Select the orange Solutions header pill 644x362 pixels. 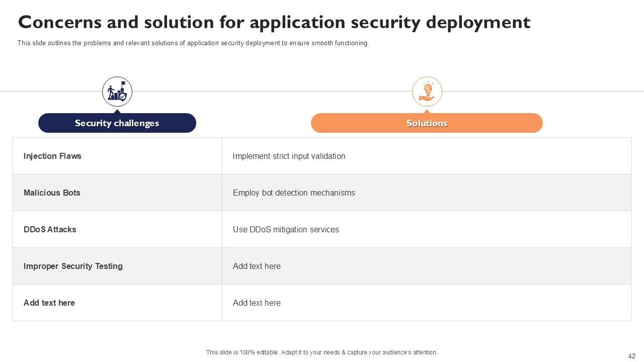pyautogui.click(x=427, y=123)
